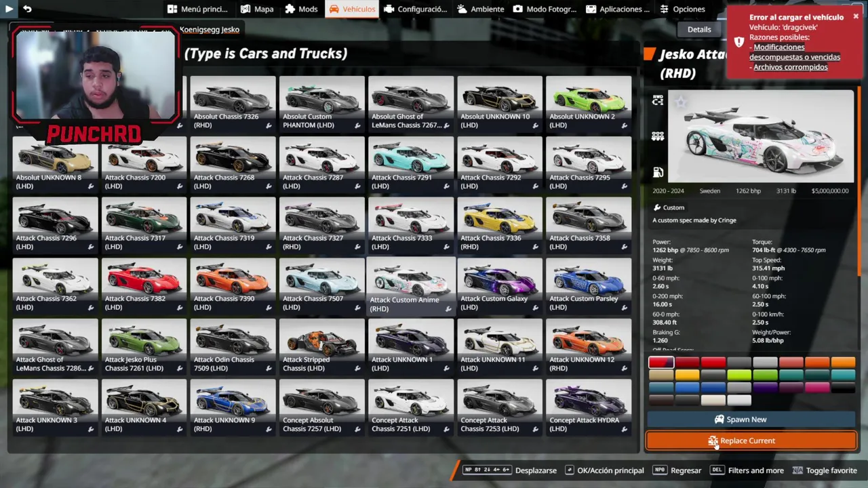
Task: Select Attack UNKNOWN 9 (RHD) blue car
Action: pos(233,407)
